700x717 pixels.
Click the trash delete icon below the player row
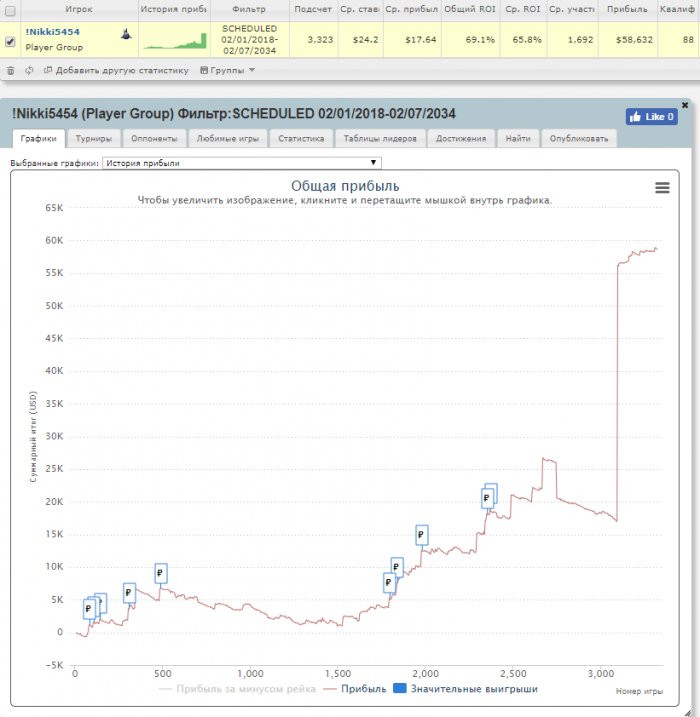coord(10,71)
